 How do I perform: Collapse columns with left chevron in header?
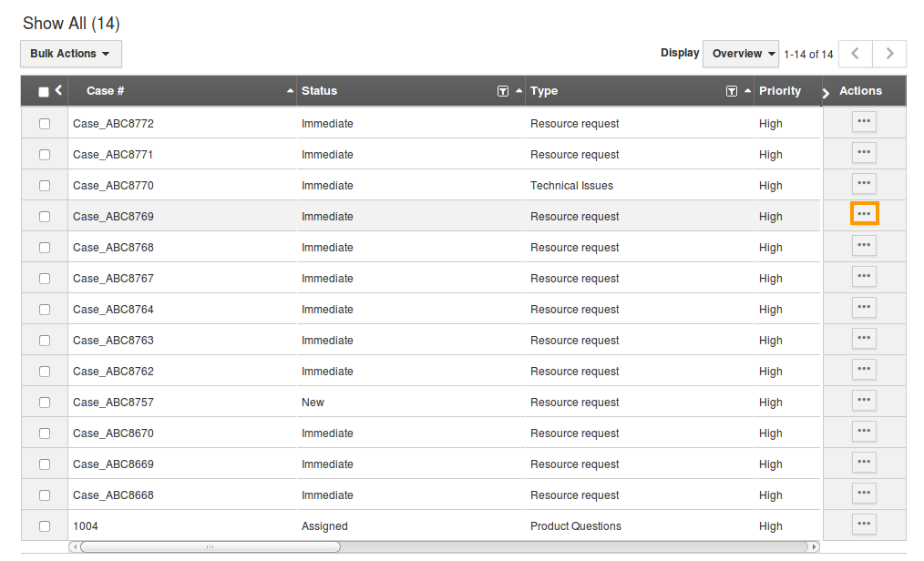click(x=58, y=90)
